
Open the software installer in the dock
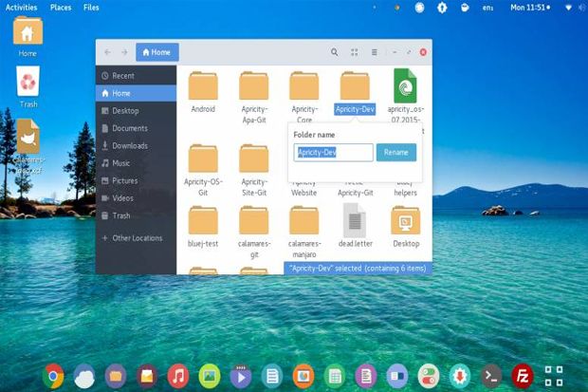pyautogui.click(x=460, y=376)
